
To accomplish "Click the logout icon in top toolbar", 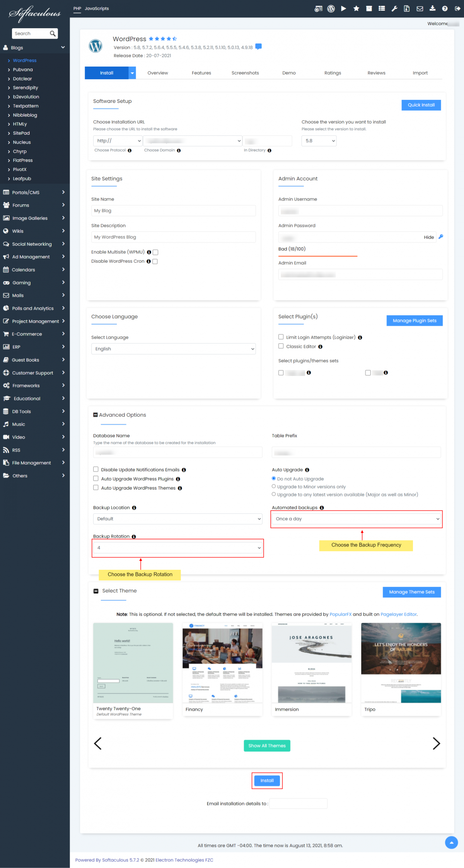I will coord(457,9).
